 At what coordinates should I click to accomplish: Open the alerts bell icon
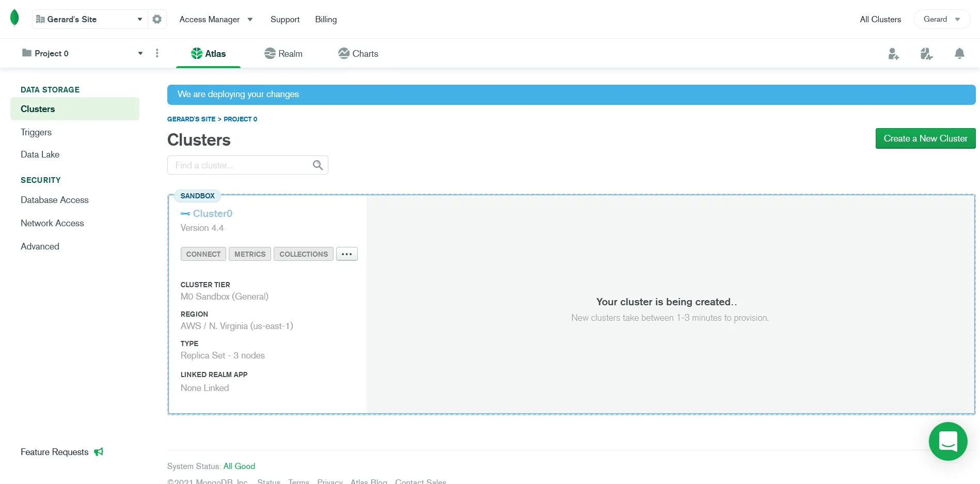pos(959,54)
